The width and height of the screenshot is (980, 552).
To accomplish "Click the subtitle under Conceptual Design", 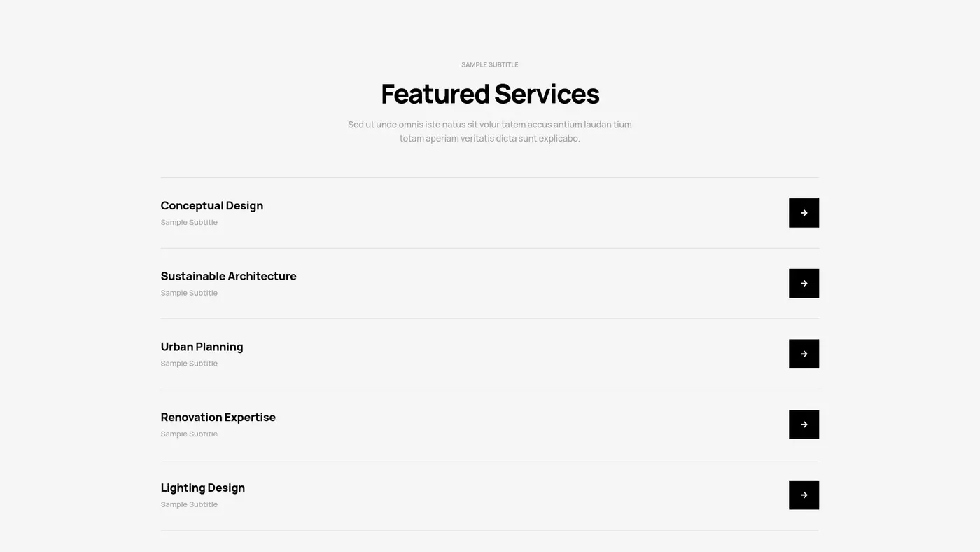I will click(x=189, y=223).
